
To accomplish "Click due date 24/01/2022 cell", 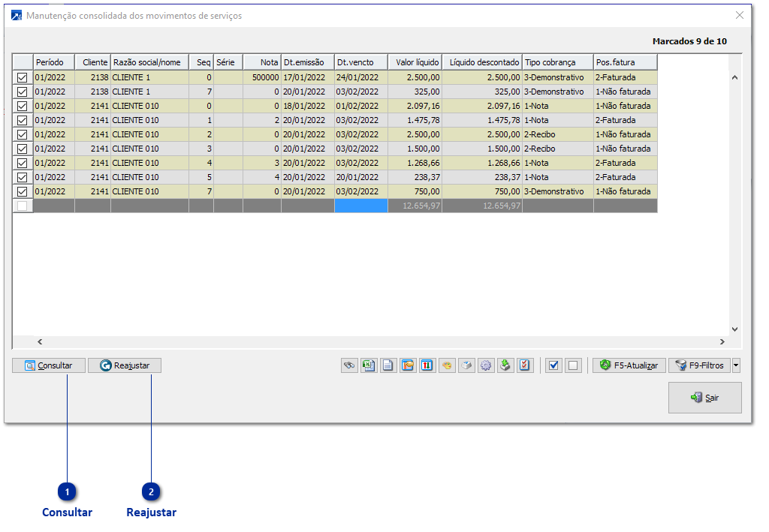I will [x=361, y=77].
